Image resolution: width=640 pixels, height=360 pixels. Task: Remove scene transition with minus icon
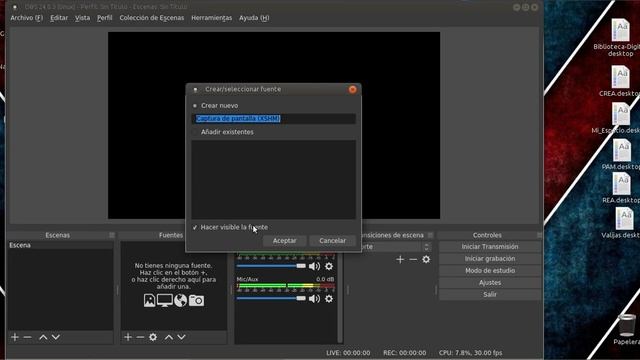(413, 260)
